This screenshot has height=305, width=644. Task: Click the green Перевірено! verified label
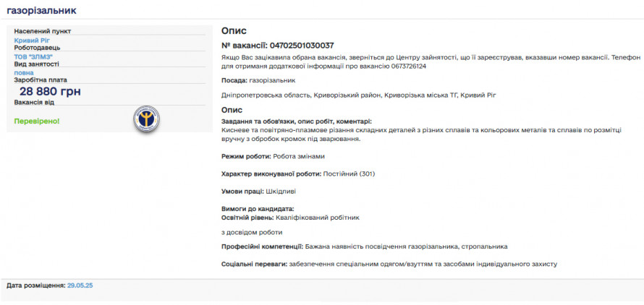point(37,121)
